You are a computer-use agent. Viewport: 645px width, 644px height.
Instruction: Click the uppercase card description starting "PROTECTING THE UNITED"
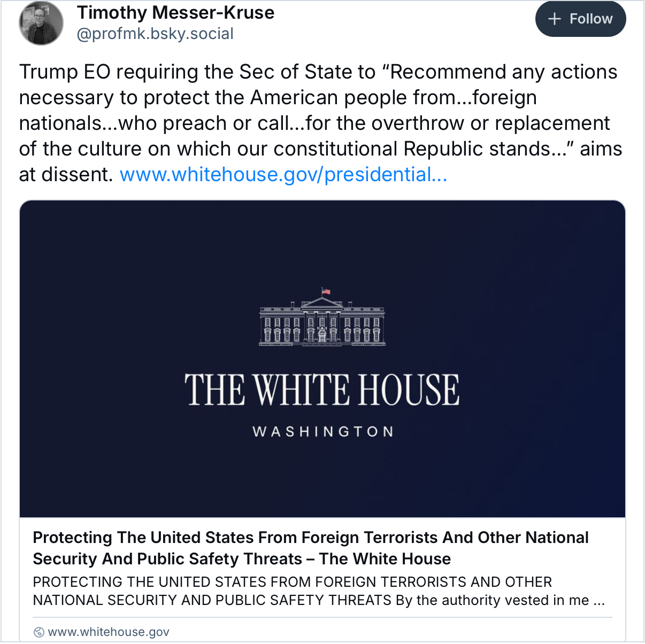coord(292,582)
